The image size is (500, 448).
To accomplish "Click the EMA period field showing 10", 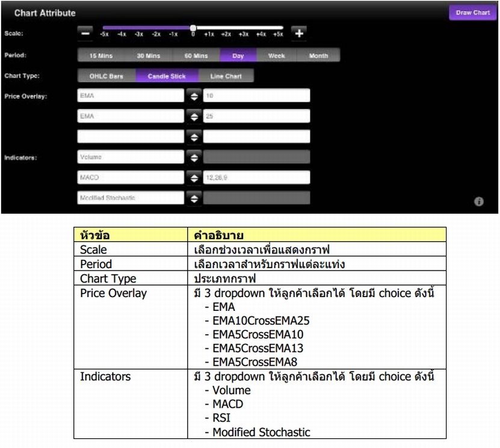I will pyautogui.click(x=257, y=95).
